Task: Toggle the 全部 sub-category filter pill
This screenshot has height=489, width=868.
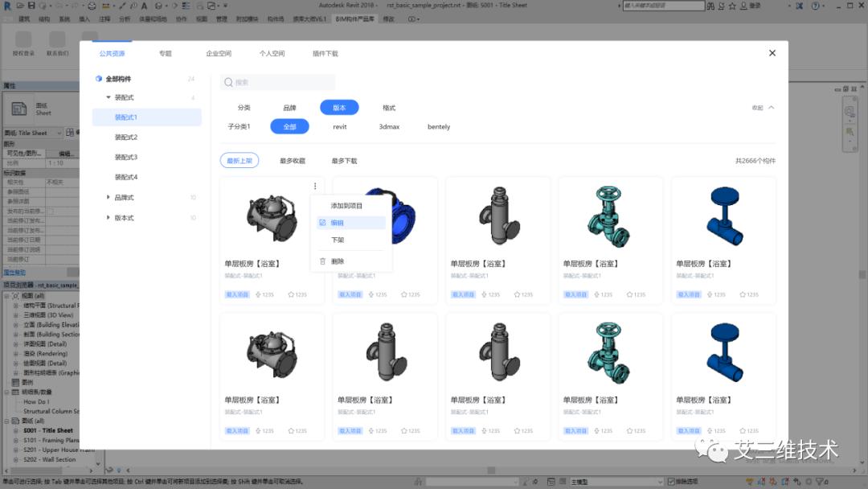Action: [289, 126]
